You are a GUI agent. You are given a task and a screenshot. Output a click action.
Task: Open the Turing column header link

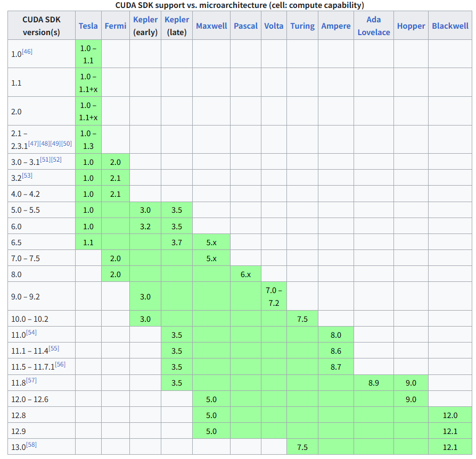[x=302, y=26]
